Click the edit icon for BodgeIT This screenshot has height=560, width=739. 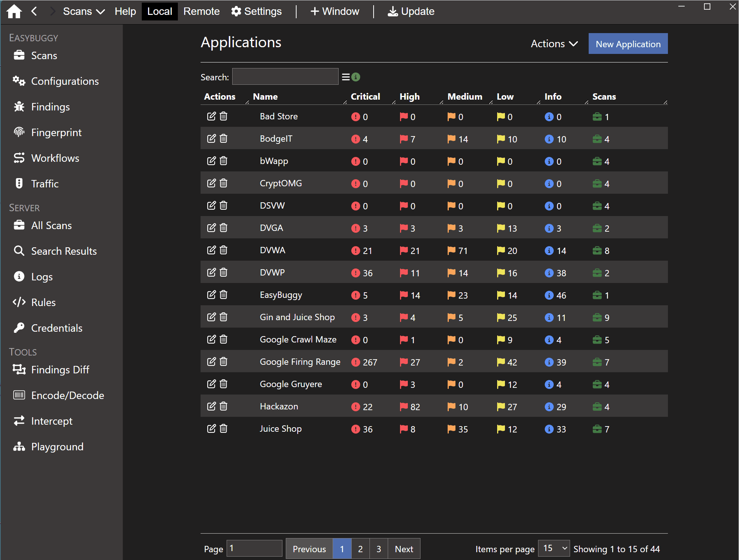(211, 139)
